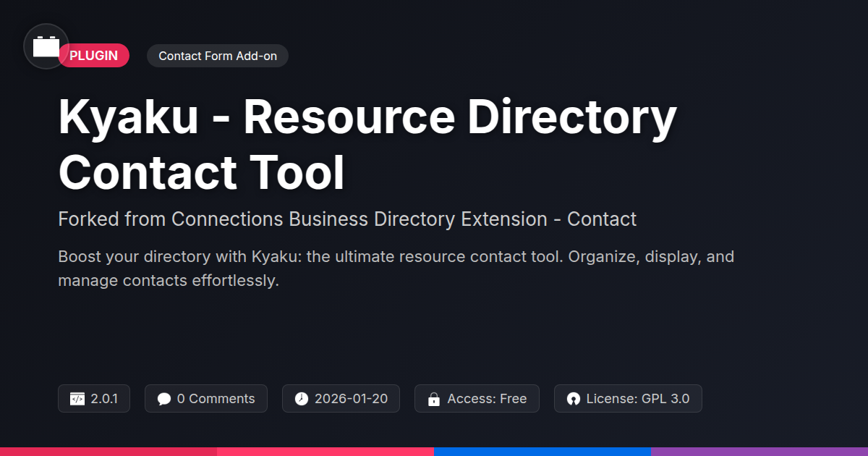Click the speech bubble comments icon
This screenshot has height=456, width=868.
164,399
